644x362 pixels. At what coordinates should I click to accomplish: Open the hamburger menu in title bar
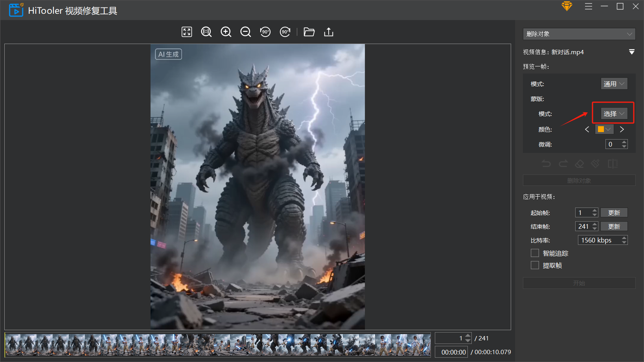point(588,6)
